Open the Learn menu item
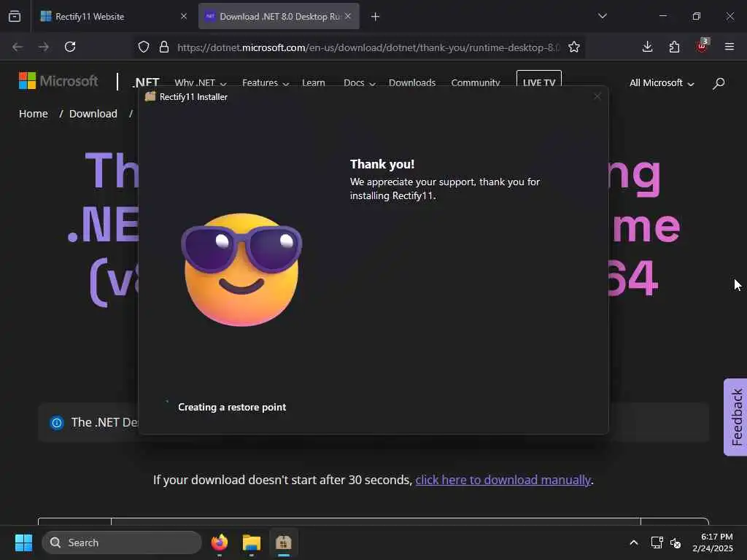This screenshot has height=560, width=747. click(314, 83)
